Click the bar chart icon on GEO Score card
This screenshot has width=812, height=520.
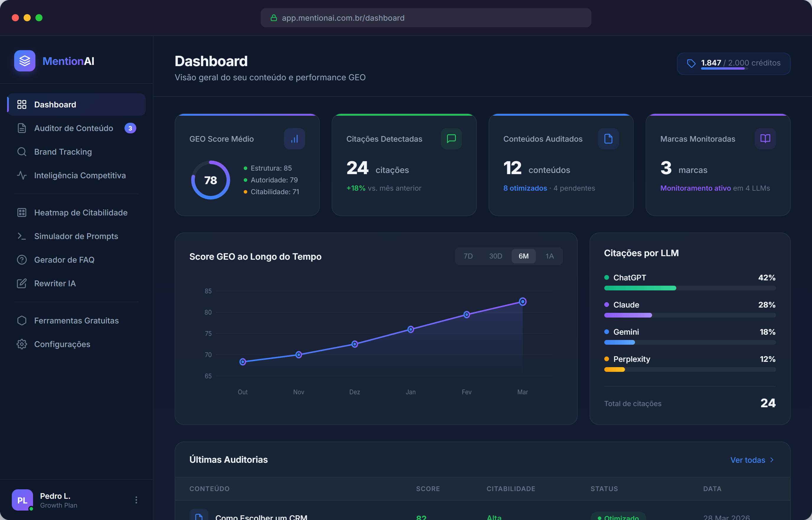294,138
